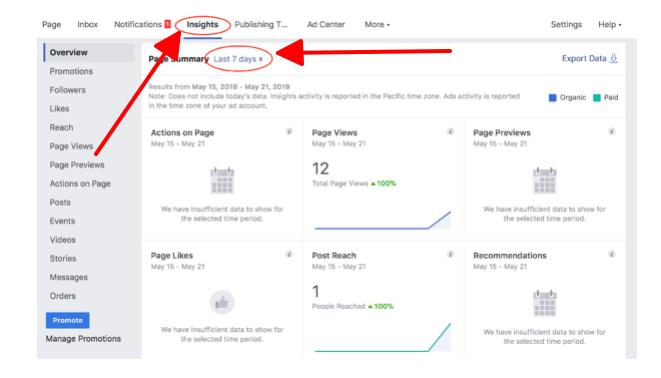Open page Settings

566,24
